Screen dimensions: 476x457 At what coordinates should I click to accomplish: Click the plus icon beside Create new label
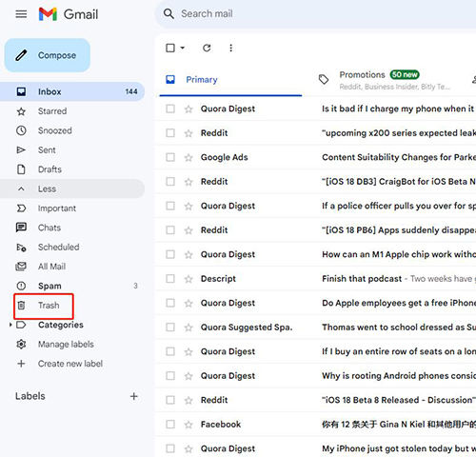coord(21,364)
